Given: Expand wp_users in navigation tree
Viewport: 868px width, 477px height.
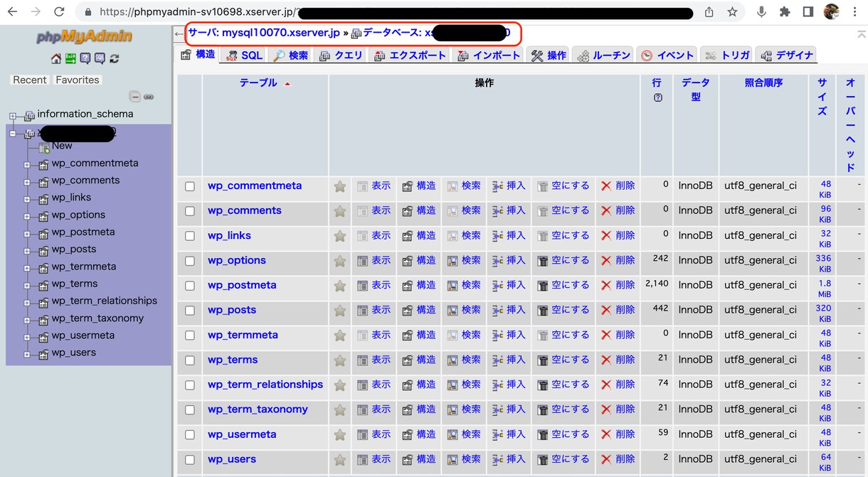Looking at the screenshot, I should 27,355.
